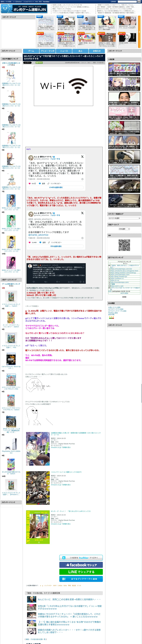The width and height of the screenshot is (142, 644).
Task: Click 治癒魔法の間違った使い方 book title link
Action: (76, 434)
